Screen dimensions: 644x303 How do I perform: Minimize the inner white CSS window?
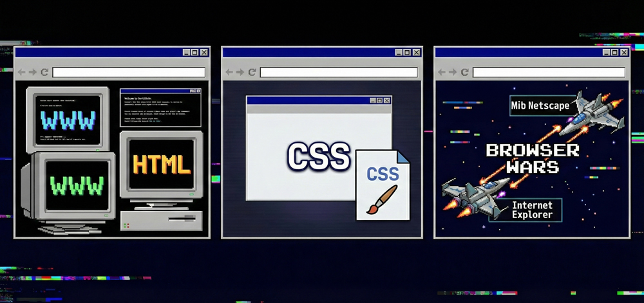click(373, 100)
